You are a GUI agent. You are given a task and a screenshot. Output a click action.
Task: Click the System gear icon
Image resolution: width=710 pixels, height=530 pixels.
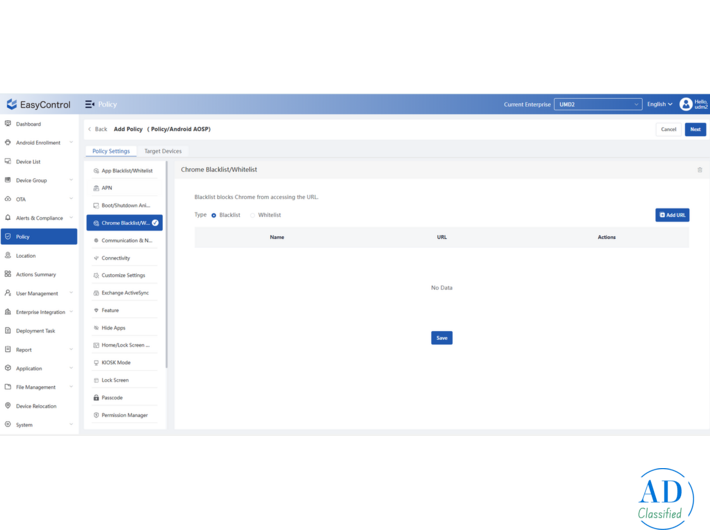tap(8, 424)
